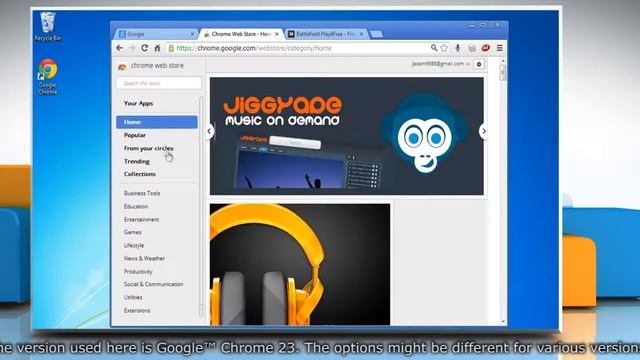The width and height of the screenshot is (640, 360).
Task: Open the Chrome three-bar menu
Action: point(500,48)
